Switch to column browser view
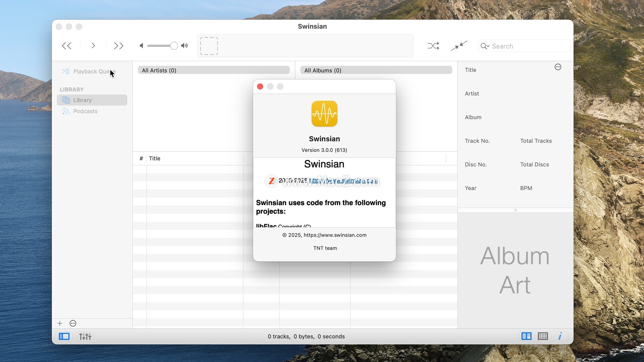Image resolution: width=644 pixels, height=362 pixels. coord(526,336)
